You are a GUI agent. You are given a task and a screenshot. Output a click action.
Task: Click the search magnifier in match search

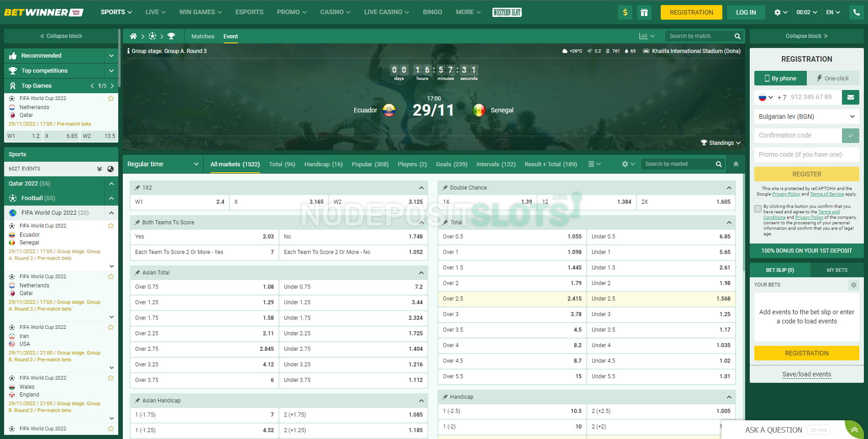(x=737, y=36)
